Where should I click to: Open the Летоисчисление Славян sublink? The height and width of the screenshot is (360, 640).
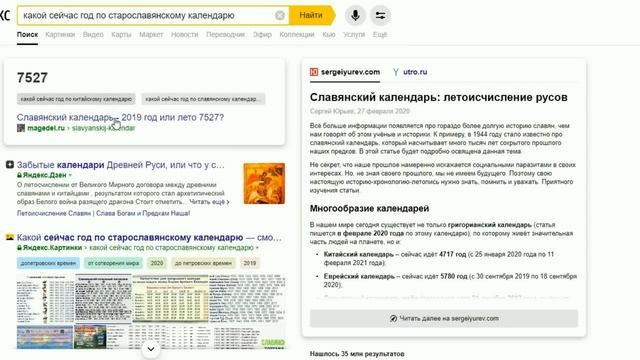click(103, 213)
